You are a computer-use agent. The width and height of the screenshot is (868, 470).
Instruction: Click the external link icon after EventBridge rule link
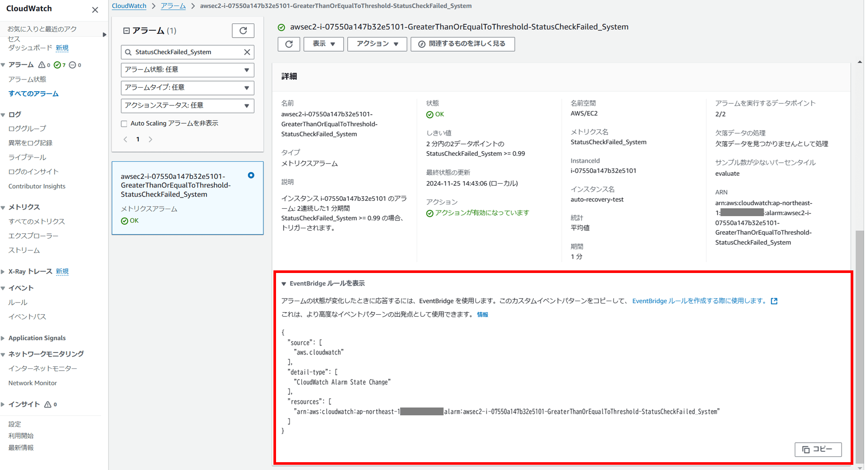point(774,301)
